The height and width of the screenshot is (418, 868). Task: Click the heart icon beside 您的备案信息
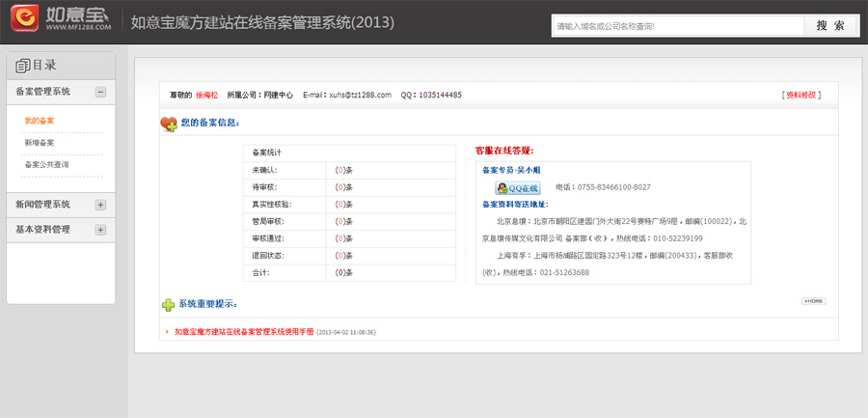tap(168, 124)
